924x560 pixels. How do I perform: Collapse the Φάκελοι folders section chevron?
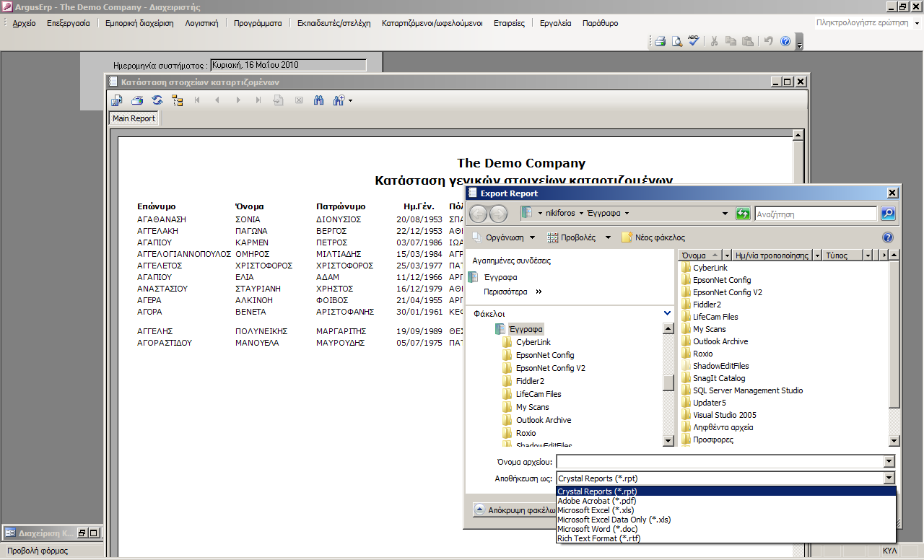coord(667,313)
